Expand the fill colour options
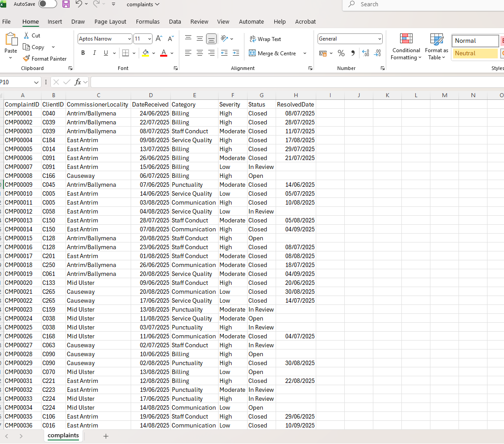 (x=153, y=53)
